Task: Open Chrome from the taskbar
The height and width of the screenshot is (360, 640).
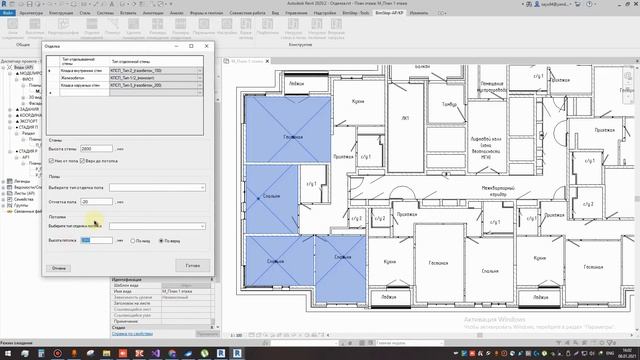Action: pos(172,353)
